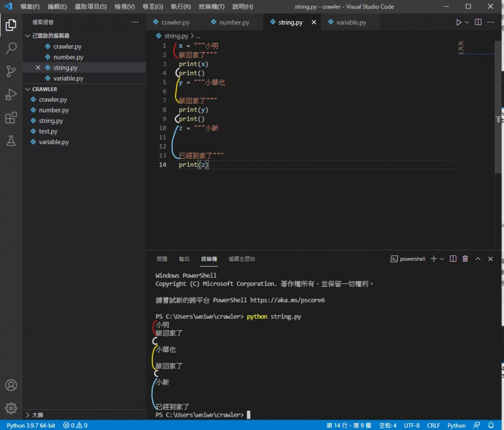Screen dimensions: 504x430
Task: Switch to 偵錯主控台 panel tab
Action: 242,259
